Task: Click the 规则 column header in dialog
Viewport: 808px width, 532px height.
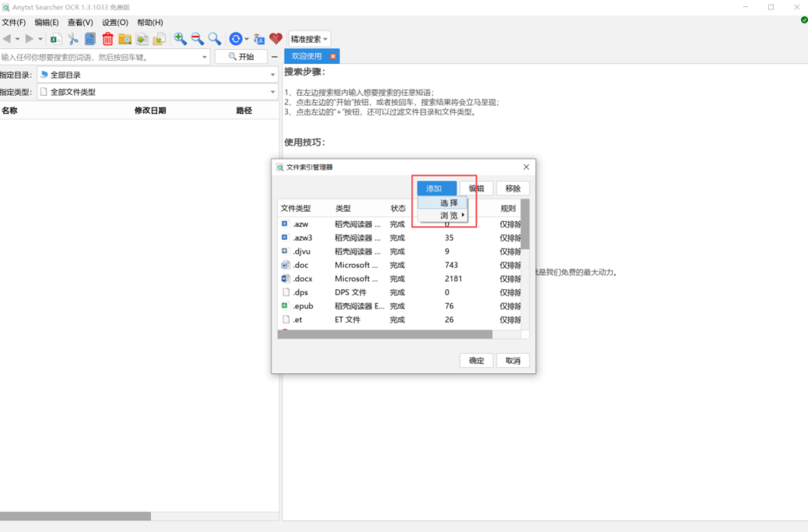Action: pos(508,208)
